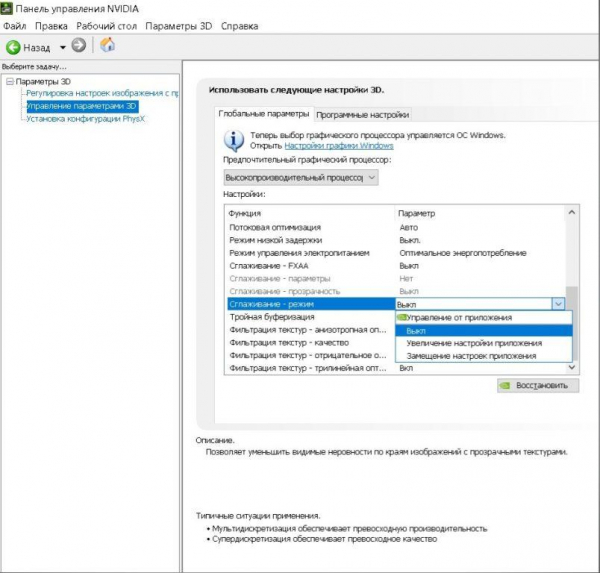Image resolution: width=600 pixels, height=573 pixels.
Task: Click the Авто value of Потоковая оптимизация
Action: [x=409, y=227]
